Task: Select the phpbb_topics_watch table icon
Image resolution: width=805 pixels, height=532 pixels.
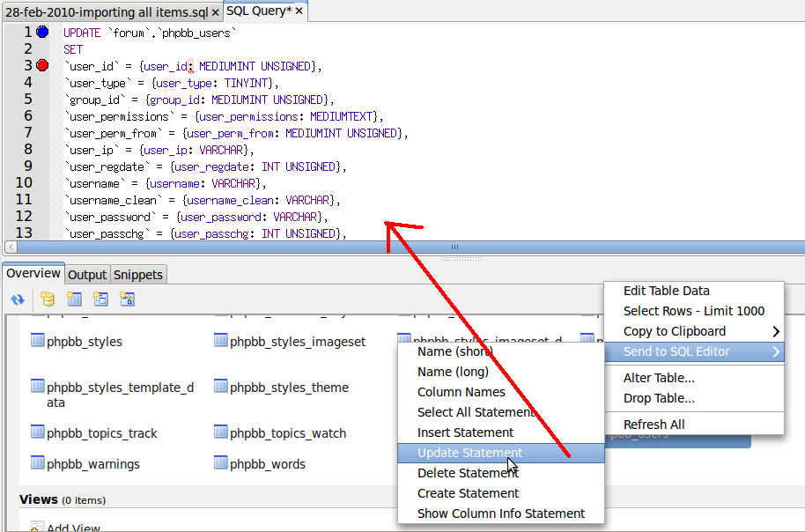Action: point(221,432)
